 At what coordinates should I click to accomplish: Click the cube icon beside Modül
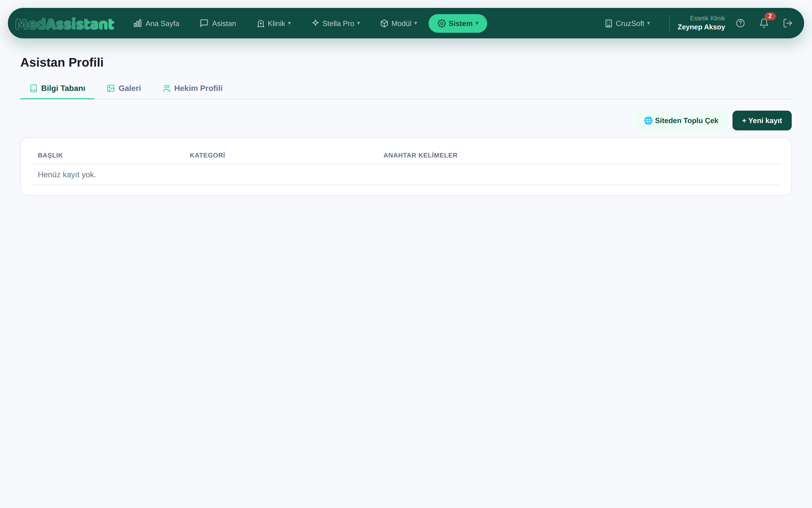coord(384,23)
